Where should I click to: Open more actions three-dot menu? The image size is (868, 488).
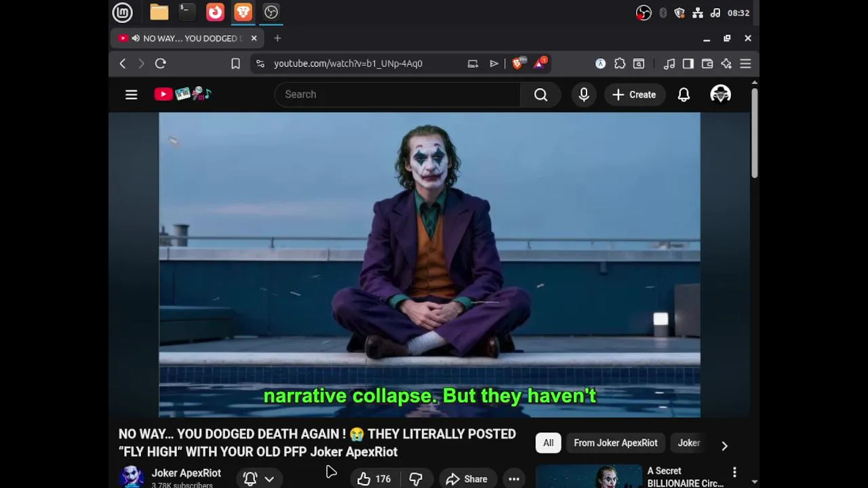[514, 479]
